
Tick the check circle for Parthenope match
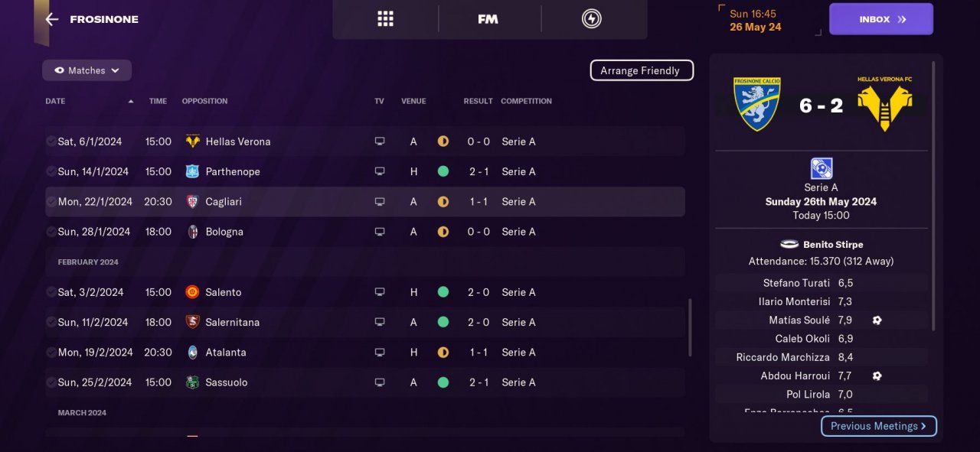[51, 171]
